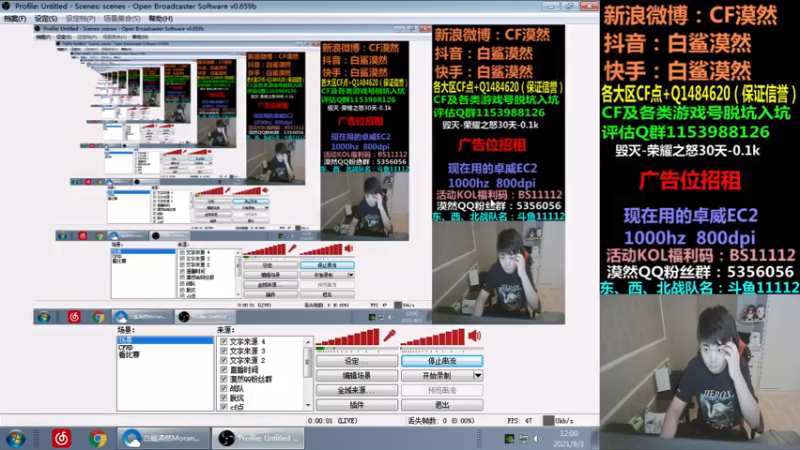
Task: Click the 丢失帧数 dropped frames status
Action: 441,421
